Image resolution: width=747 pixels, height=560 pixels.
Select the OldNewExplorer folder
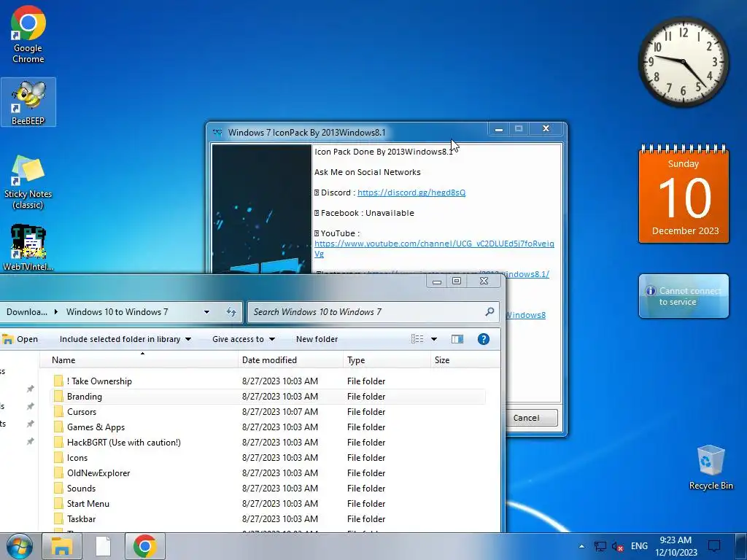[268, 472]
